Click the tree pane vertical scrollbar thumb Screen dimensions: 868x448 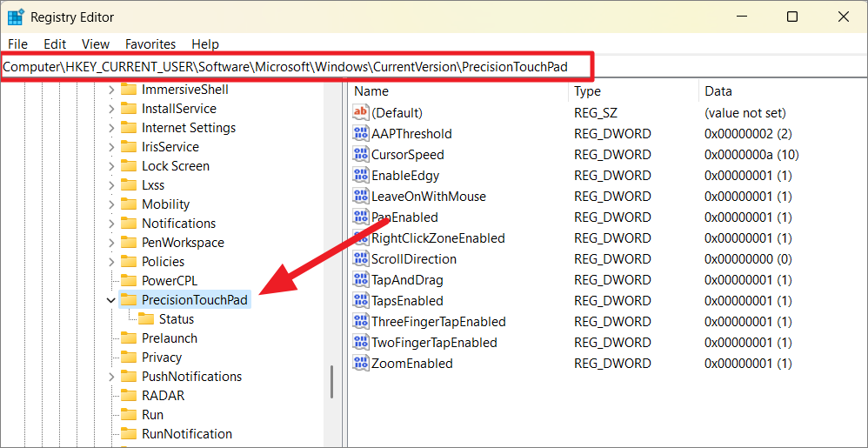tap(331, 381)
